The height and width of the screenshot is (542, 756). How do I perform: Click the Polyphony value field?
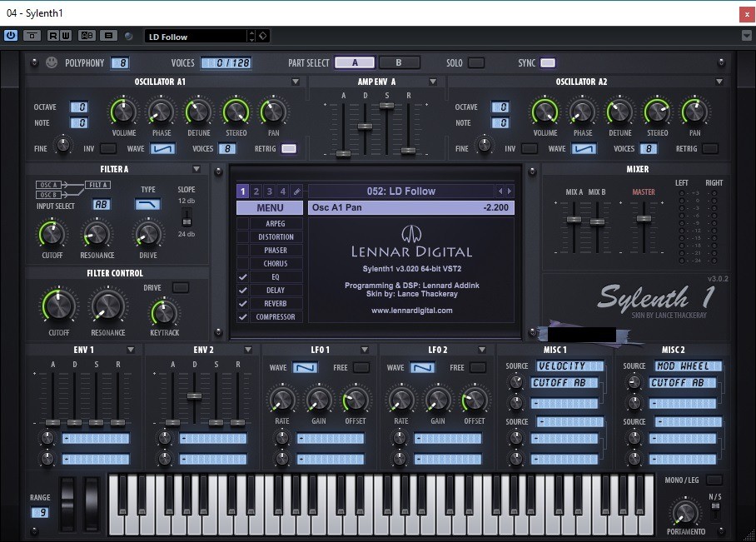tap(120, 62)
